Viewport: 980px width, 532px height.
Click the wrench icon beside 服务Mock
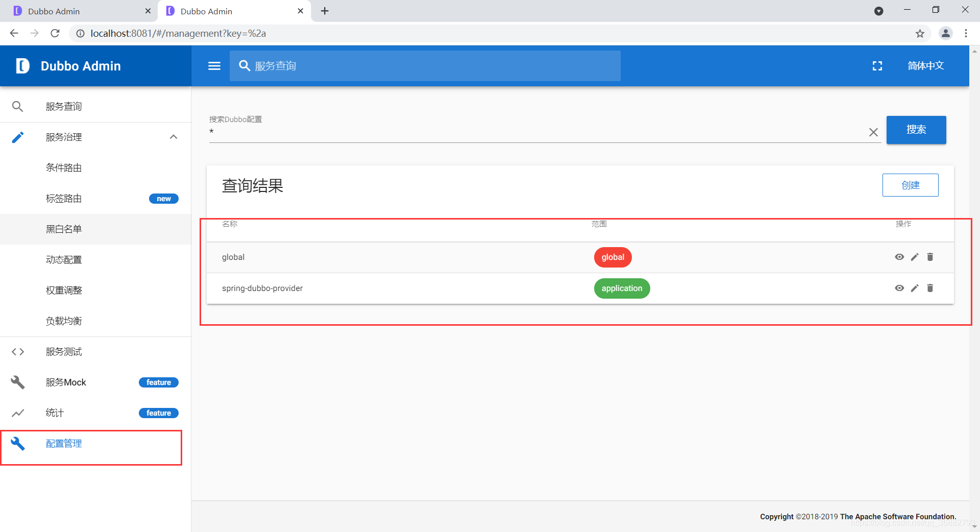18,382
